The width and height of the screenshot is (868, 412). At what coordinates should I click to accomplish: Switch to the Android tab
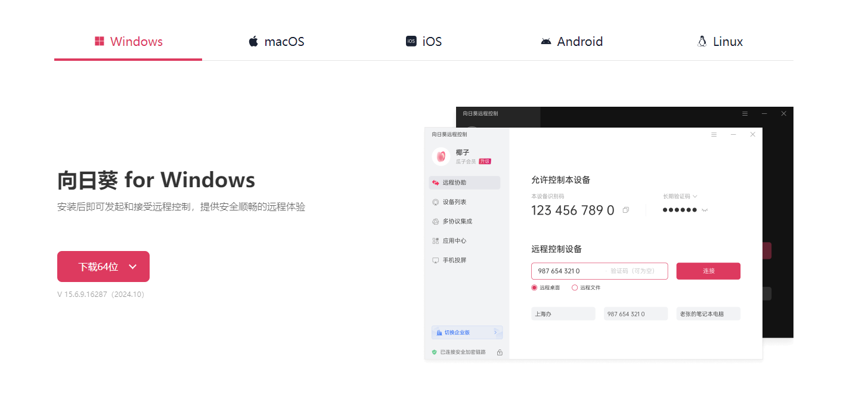tap(572, 42)
